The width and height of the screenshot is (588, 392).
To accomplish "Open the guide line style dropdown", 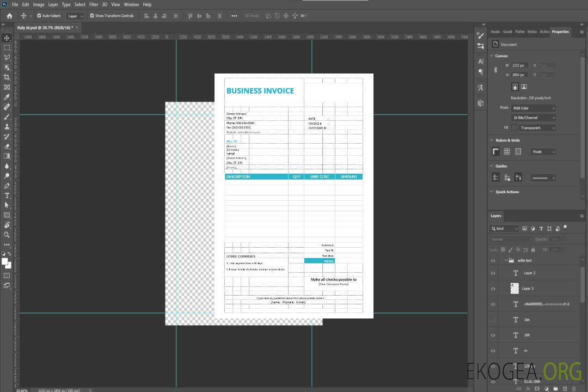I will coord(543,178).
